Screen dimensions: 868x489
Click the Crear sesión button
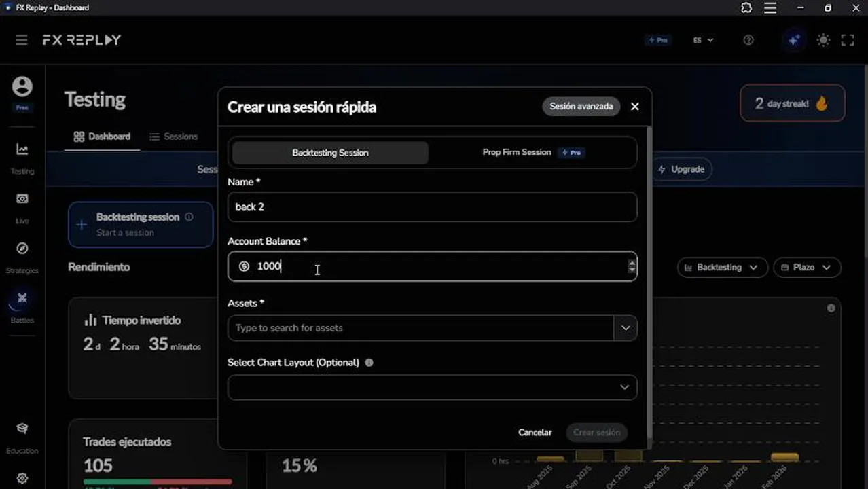pyautogui.click(x=596, y=432)
